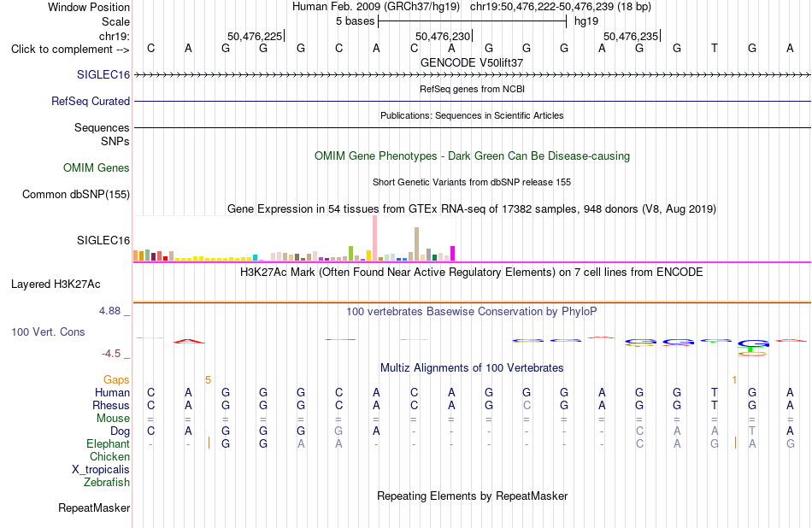
Task: Click the tall tan GTEx expression bar
Action: (x=416, y=243)
